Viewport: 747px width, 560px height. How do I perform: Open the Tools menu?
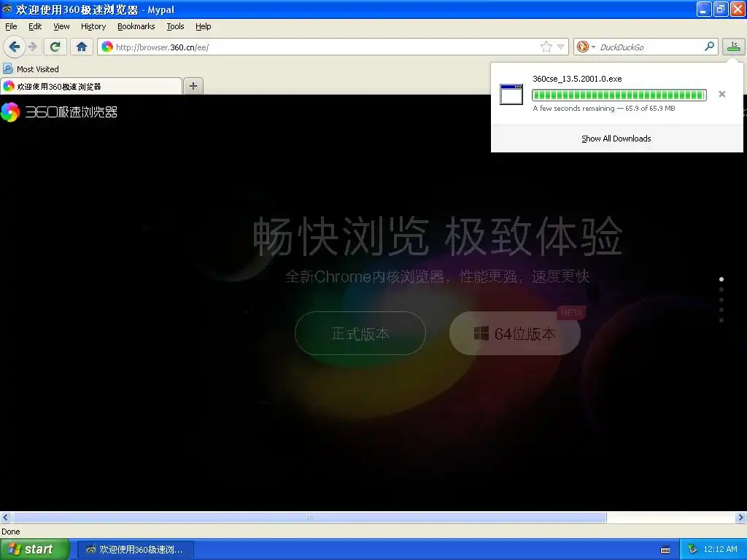[175, 26]
